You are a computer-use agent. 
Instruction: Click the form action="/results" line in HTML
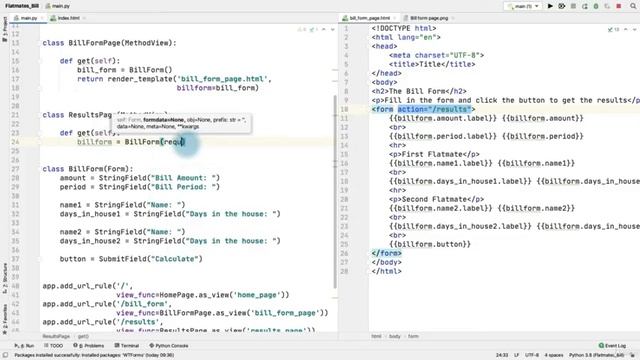[423, 109]
